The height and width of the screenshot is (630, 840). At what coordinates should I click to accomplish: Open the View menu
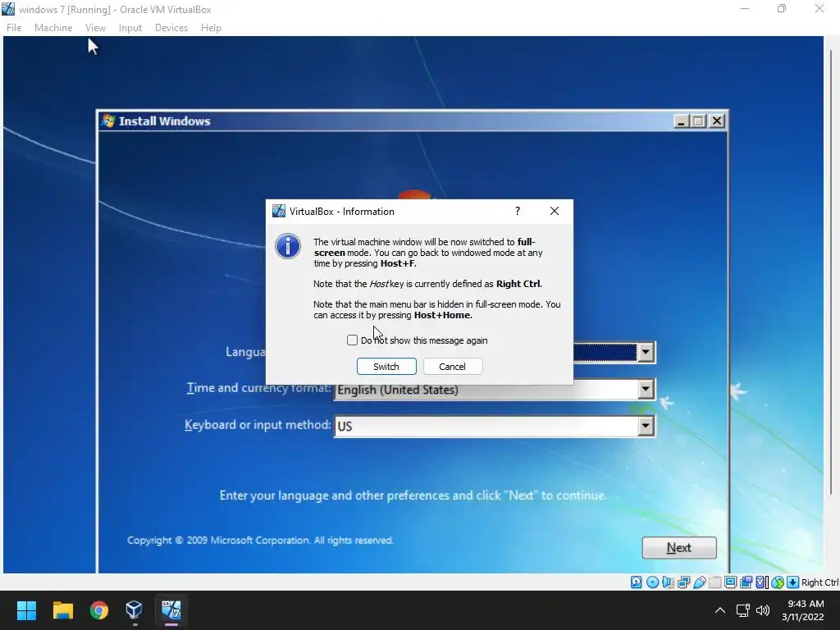tap(95, 28)
